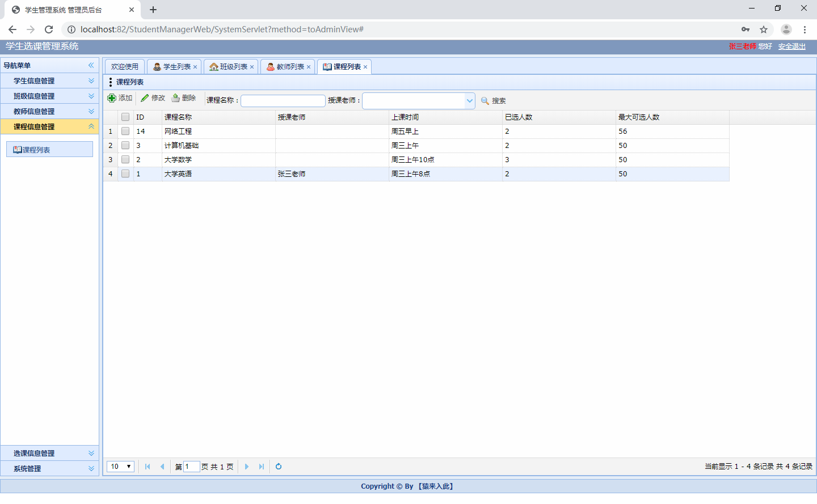Click the Delete icon in toolbar

click(x=176, y=98)
